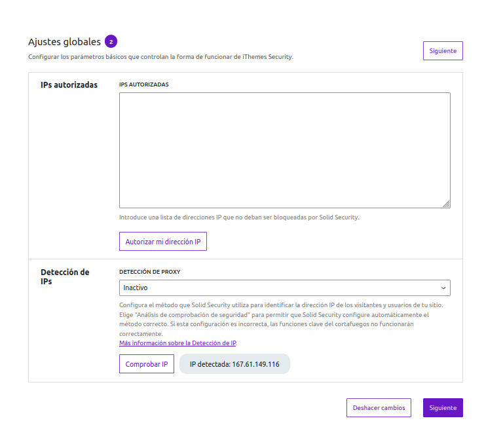Click the outlined Siguiente button at top
The image size is (503, 448).
click(443, 51)
